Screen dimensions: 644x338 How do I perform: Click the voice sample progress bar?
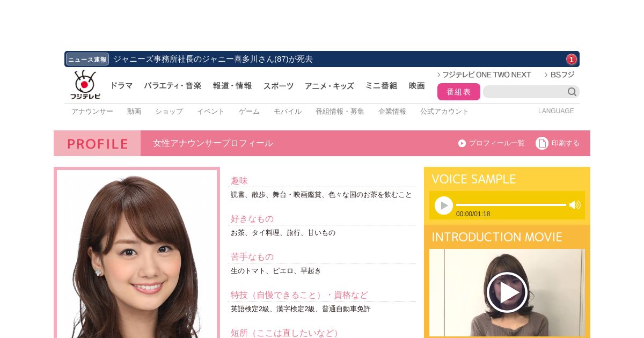(x=511, y=205)
